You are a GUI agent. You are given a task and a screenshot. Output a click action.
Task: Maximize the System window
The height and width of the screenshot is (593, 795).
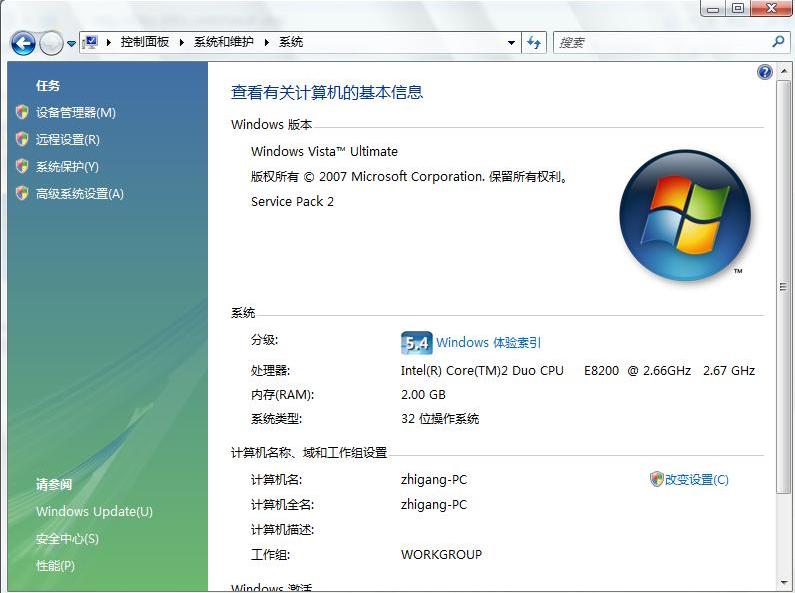pos(738,8)
